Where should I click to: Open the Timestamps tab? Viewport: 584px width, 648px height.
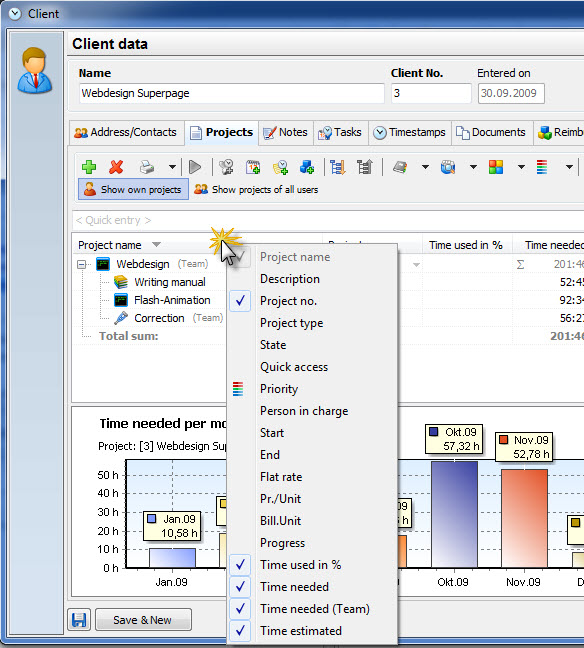[x=410, y=132]
